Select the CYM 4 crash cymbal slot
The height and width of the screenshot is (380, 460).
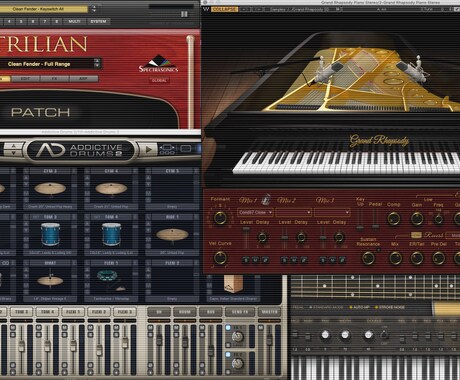(111, 189)
